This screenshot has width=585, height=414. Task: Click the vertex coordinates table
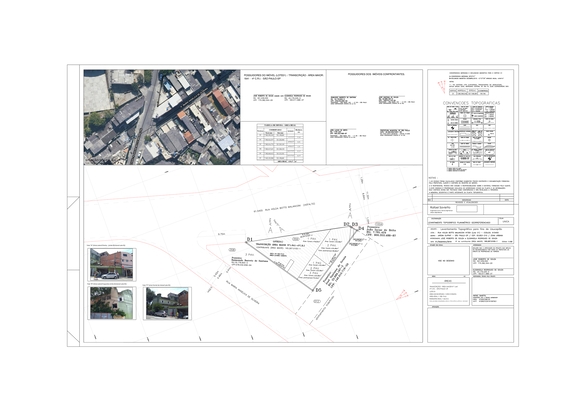pos(280,143)
